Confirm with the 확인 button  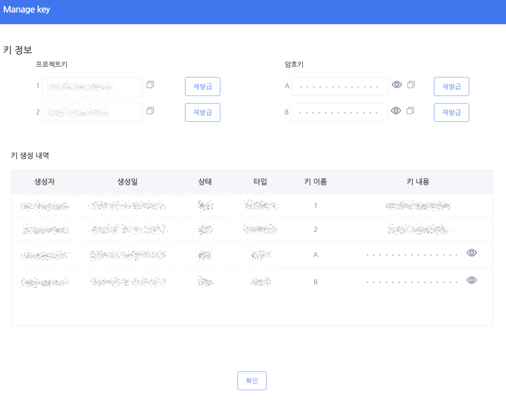tap(252, 381)
